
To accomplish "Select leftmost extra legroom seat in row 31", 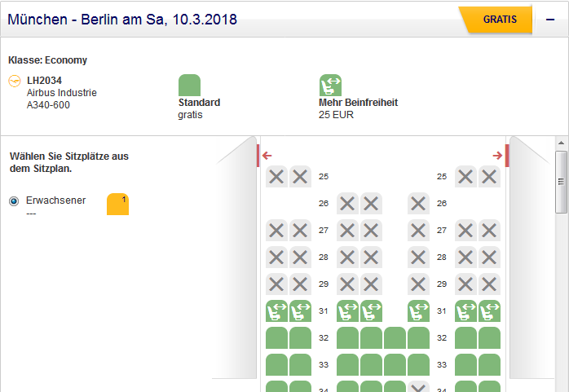I will [x=277, y=311].
